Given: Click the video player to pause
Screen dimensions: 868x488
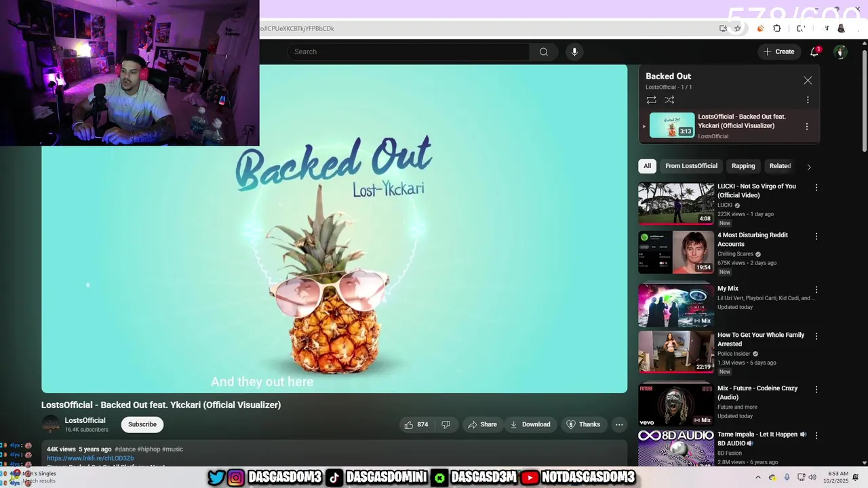Looking at the screenshot, I should coord(334,228).
